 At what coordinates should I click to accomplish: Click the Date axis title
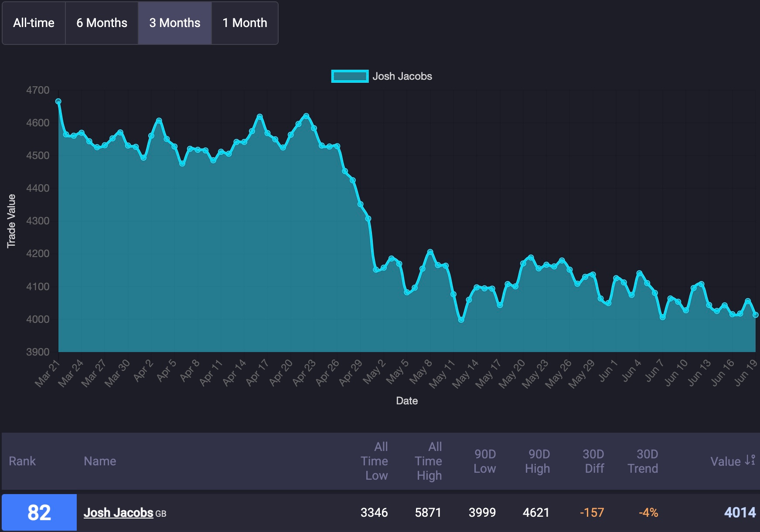point(407,401)
